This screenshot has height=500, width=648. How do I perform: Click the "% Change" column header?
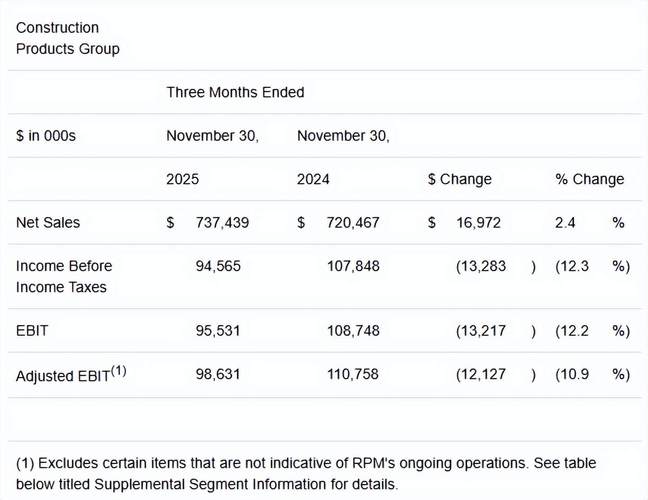pos(590,179)
